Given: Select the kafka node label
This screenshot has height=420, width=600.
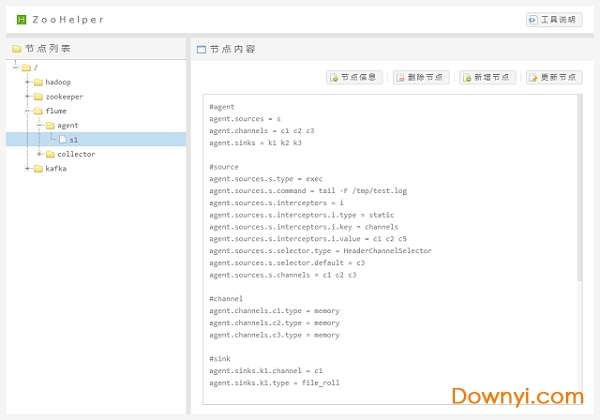Looking at the screenshot, I should tap(56, 169).
